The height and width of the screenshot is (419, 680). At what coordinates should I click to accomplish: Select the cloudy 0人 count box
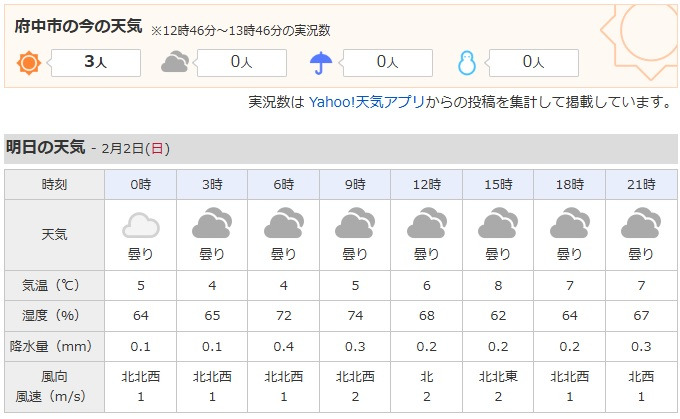click(242, 63)
